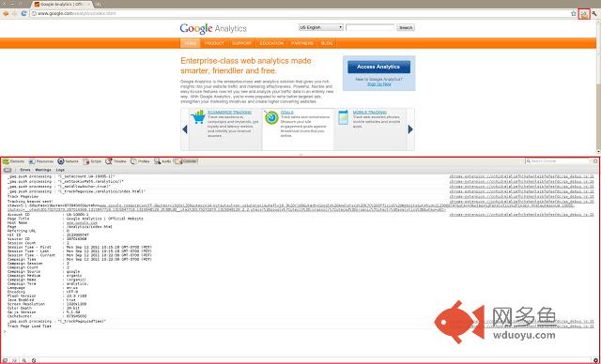Click the Goals link
601x364 pixels.
(287, 113)
